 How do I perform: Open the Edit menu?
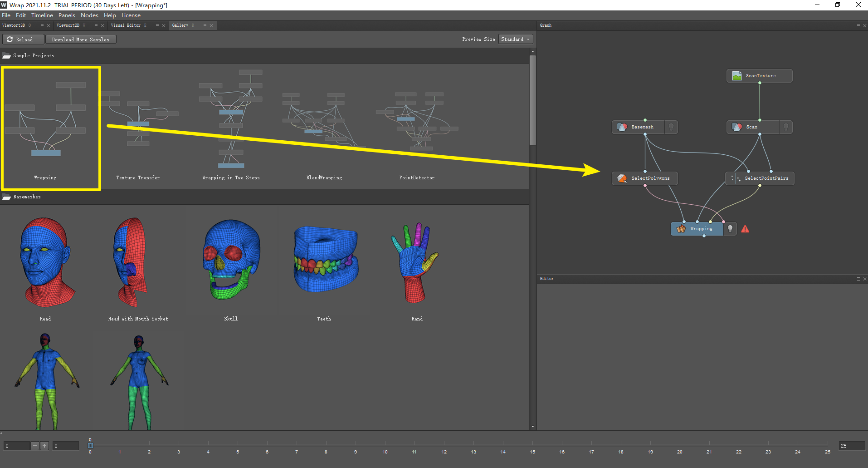[x=21, y=15]
